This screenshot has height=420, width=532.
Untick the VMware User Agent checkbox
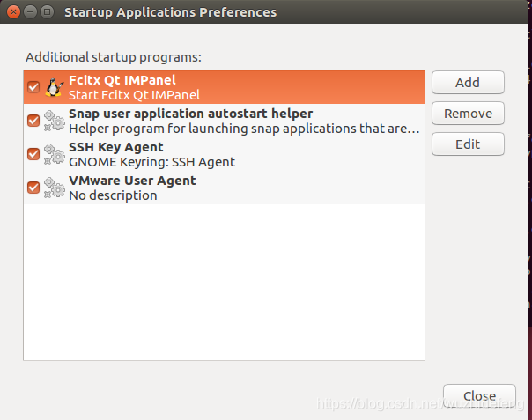(x=33, y=188)
